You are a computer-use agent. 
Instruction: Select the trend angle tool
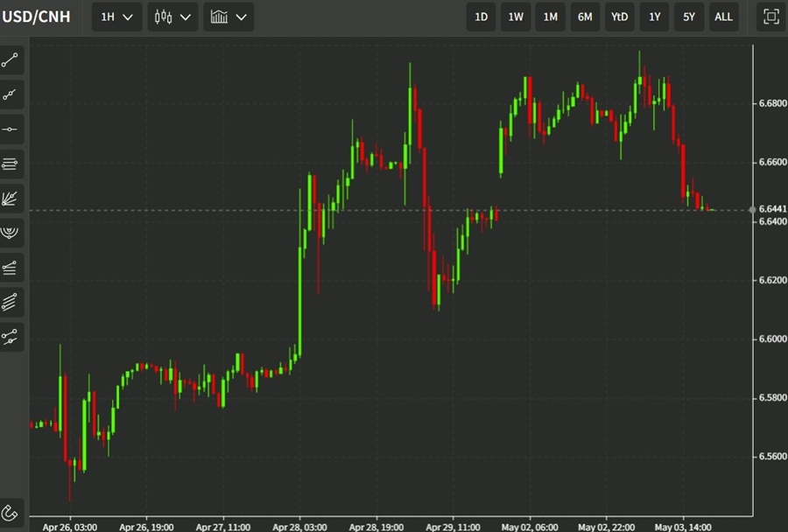click(x=11, y=94)
